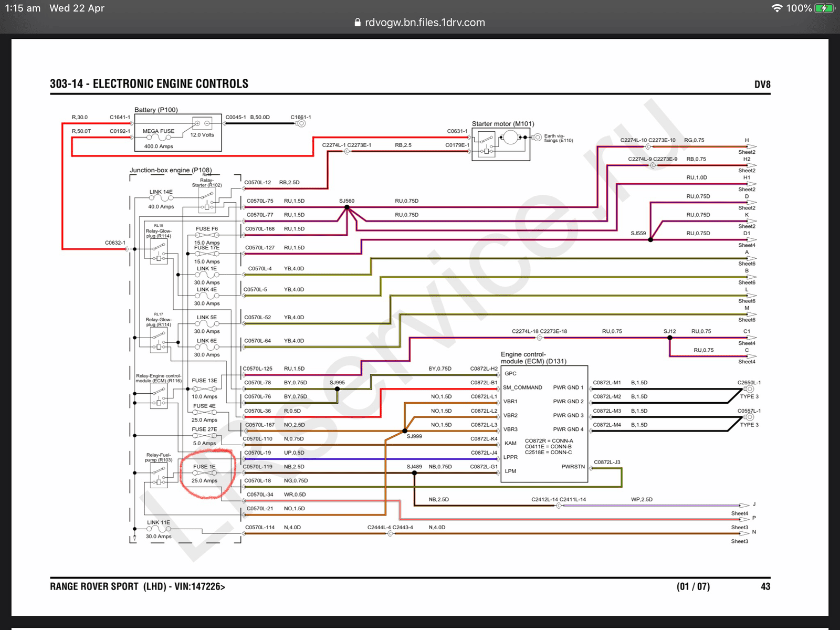This screenshot has width=840, height=630.
Task: Tap the Engine control module (ECM) (D131) title
Action: tap(533, 358)
